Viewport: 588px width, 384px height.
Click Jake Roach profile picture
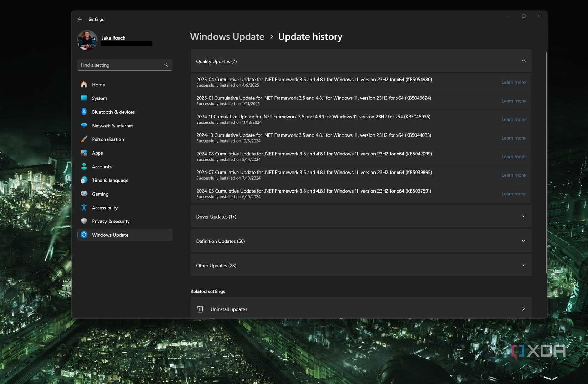[87, 40]
